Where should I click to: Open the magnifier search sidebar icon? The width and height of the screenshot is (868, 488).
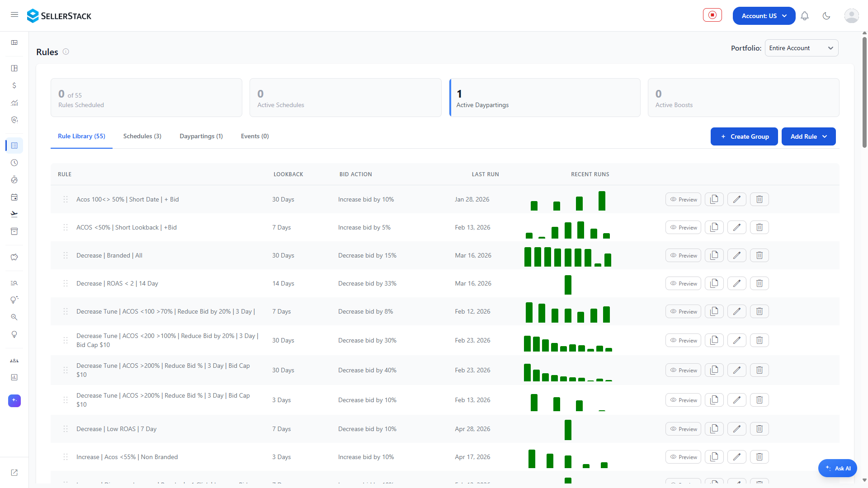pos(14,317)
